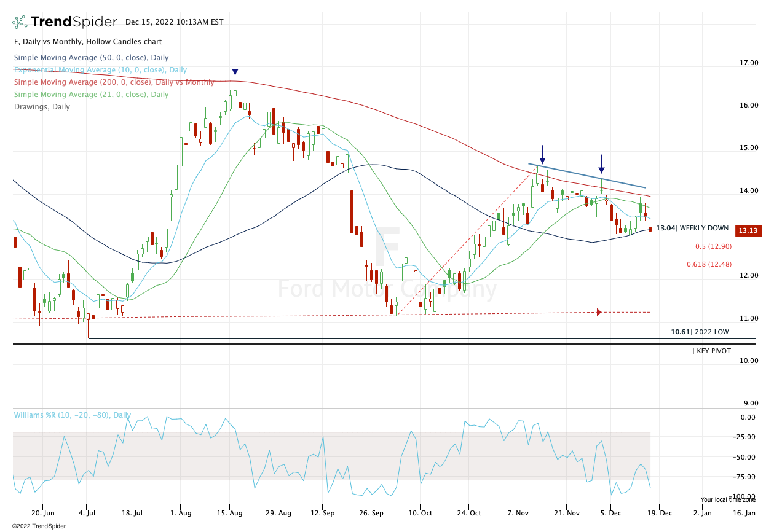Click the TrendSpider spider logo icon
The width and height of the screenshot is (774, 532).
pyautogui.click(x=20, y=22)
